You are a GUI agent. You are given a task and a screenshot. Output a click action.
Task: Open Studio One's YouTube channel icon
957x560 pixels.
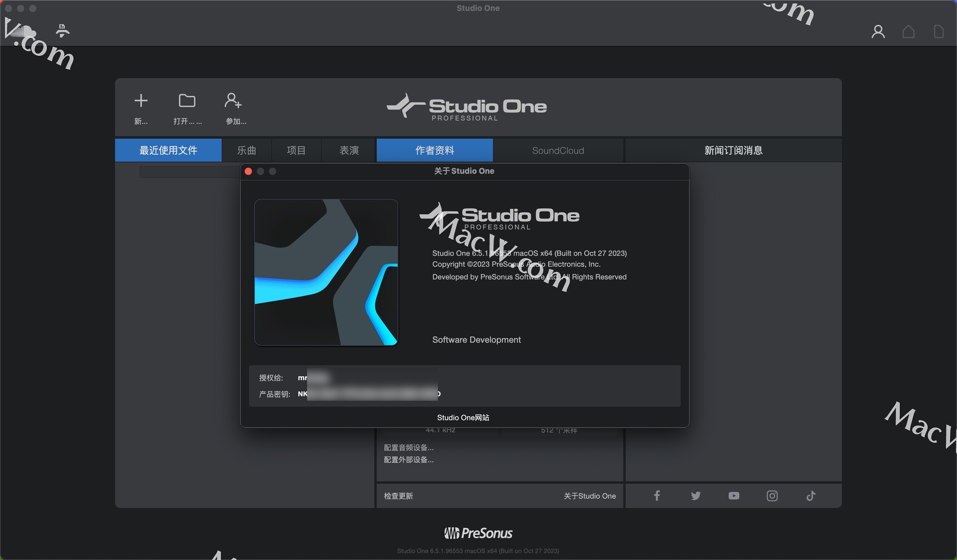733,496
